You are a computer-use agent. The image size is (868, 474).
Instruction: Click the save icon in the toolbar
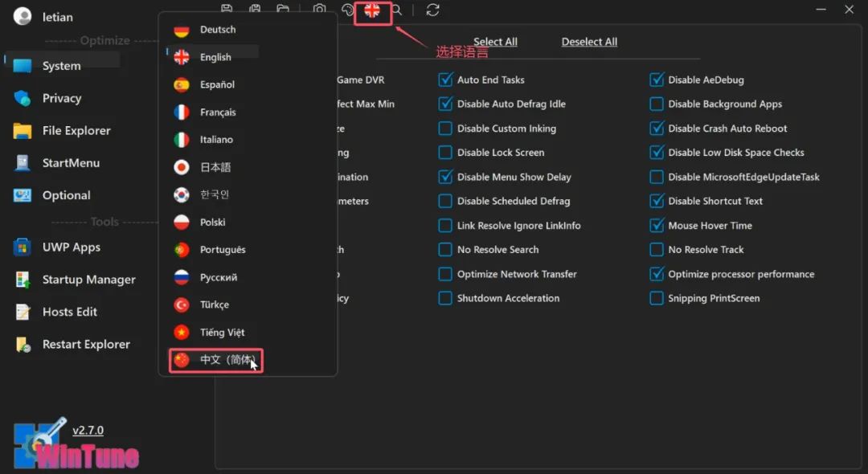[227, 10]
